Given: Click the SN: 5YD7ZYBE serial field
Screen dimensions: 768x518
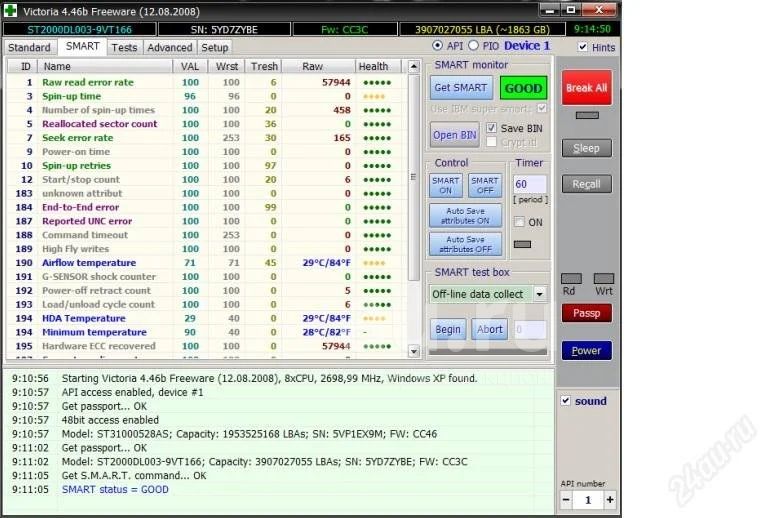Looking at the screenshot, I should click(x=224, y=29).
